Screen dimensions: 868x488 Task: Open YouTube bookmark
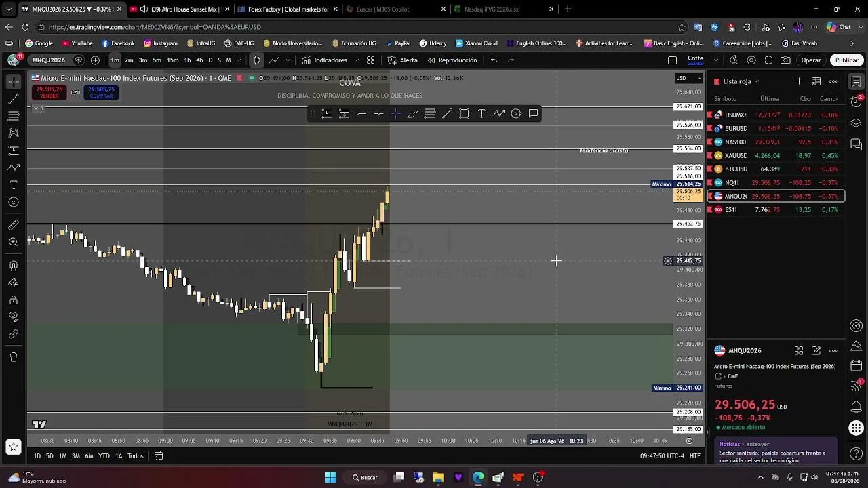(77, 43)
